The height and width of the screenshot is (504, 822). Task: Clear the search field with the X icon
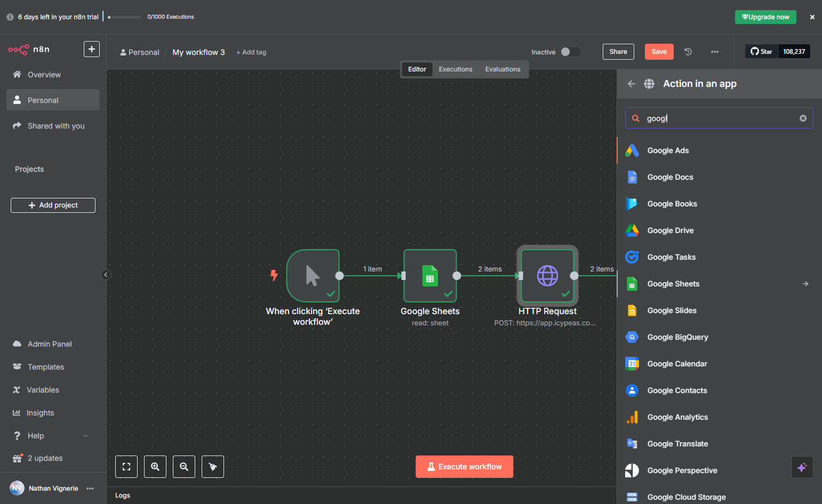click(803, 118)
